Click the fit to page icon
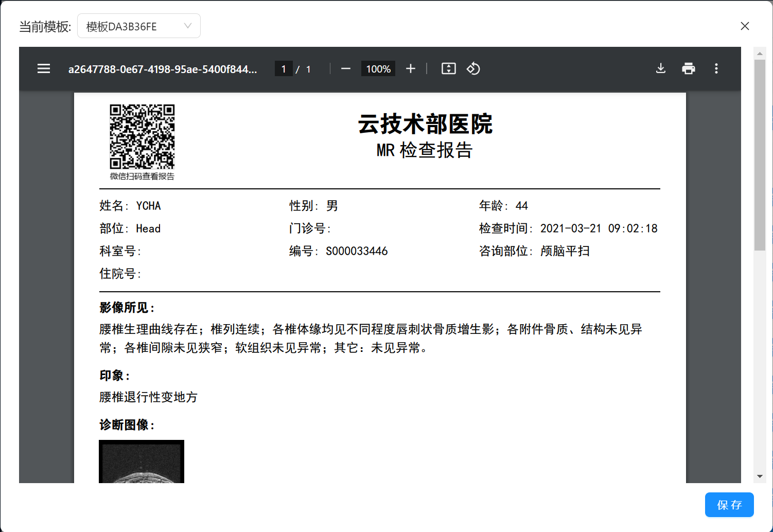 coord(448,69)
